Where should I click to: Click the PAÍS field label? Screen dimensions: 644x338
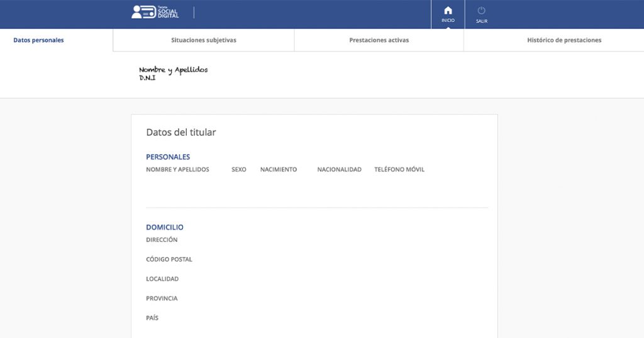click(x=152, y=318)
